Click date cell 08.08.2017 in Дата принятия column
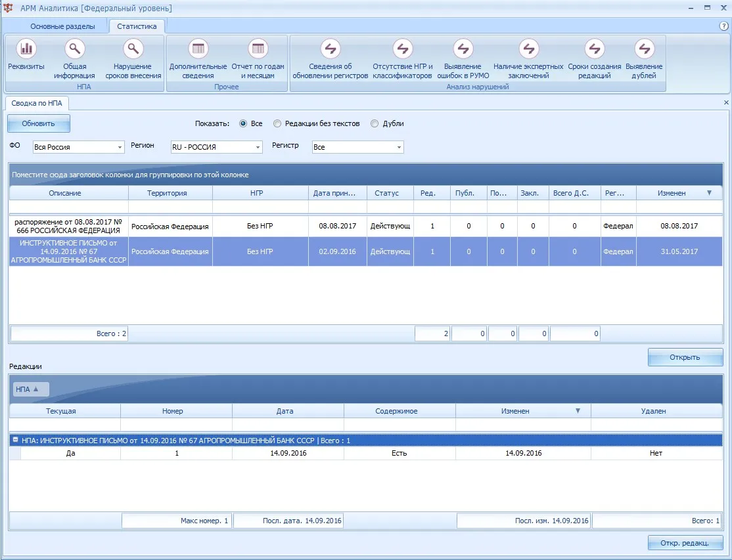Screen dimensions: 732x560 [x=338, y=226]
